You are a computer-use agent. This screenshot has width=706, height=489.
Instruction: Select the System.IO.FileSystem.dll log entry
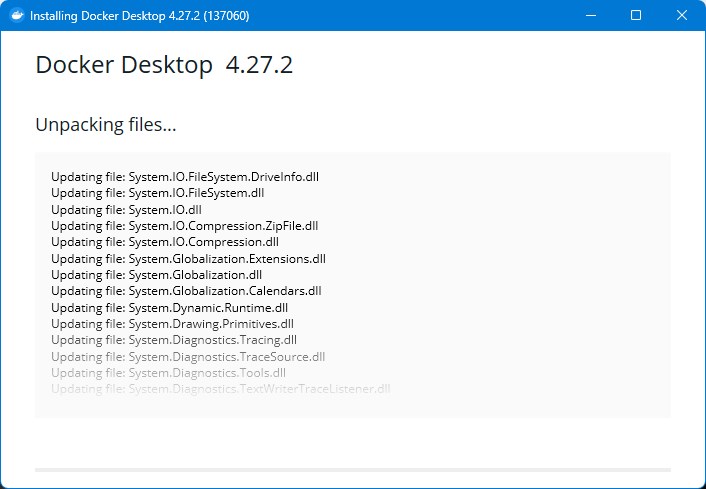(158, 193)
